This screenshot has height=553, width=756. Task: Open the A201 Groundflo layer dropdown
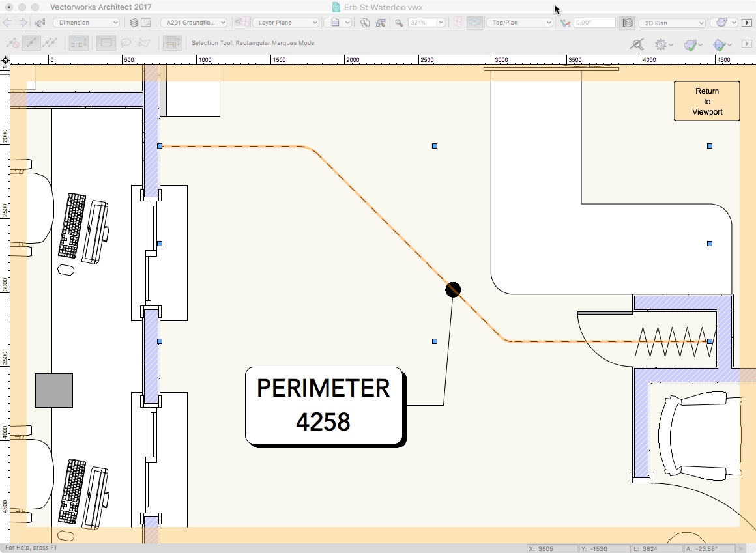pyautogui.click(x=194, y=22)
